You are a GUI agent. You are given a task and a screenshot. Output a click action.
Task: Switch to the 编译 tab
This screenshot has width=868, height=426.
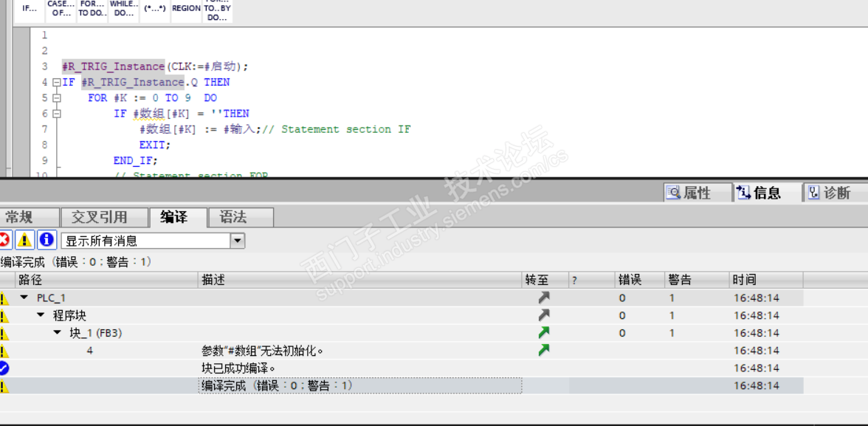click(179, 217)
